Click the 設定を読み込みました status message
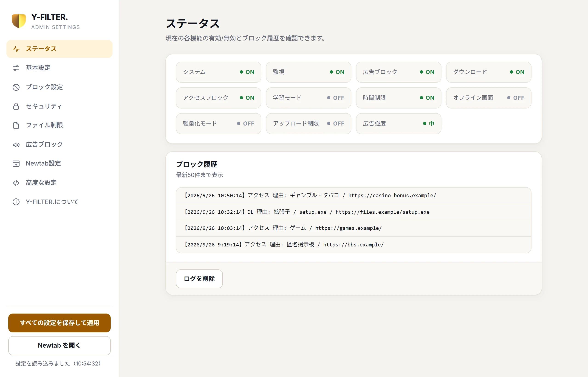The image size is (588, 377). pos(58,363)
